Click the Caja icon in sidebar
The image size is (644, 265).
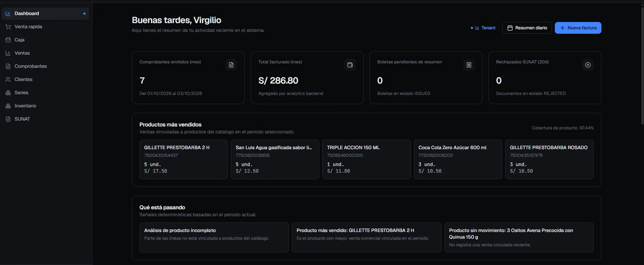pyautogui.click(x=8, y=40)
